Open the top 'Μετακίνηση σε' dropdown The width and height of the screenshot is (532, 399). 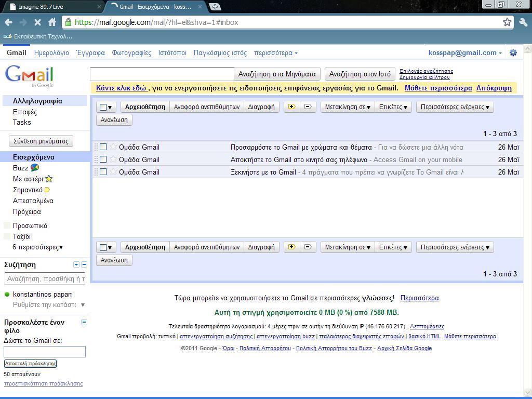tap(348, 107)
